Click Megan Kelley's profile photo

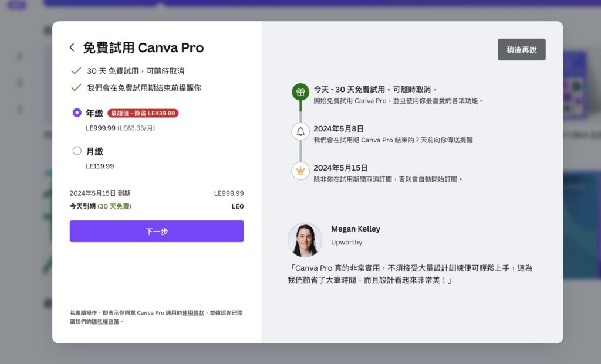[x=305, y=240]
